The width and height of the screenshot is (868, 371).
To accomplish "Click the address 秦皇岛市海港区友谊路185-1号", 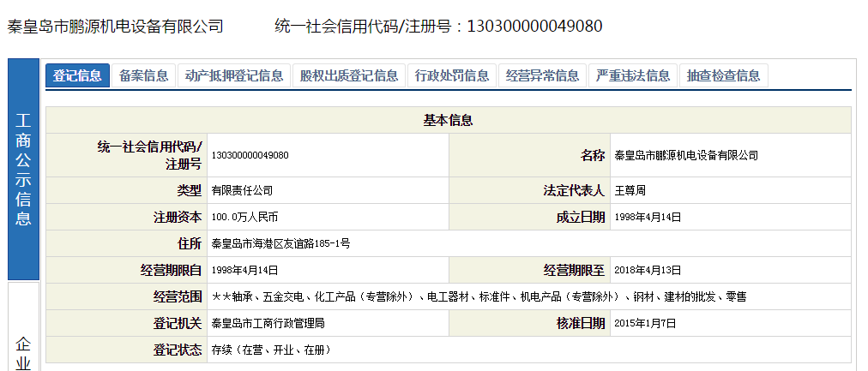I will [280, 243].
